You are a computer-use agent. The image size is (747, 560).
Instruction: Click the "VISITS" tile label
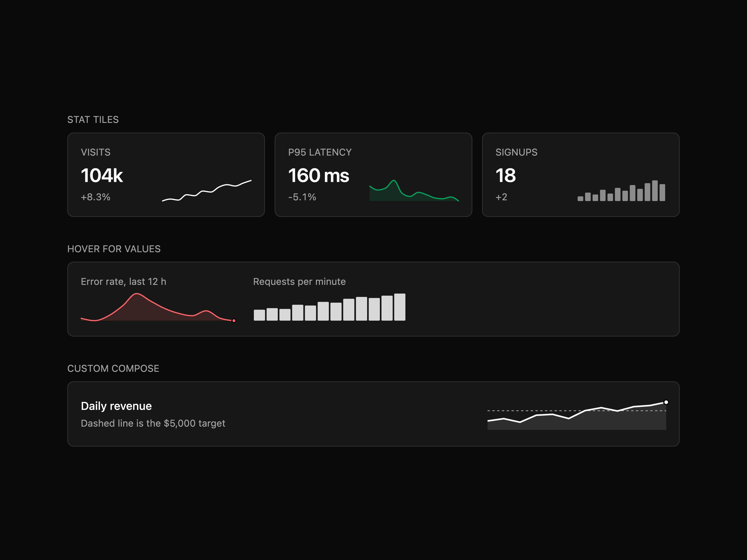point(96,152)
